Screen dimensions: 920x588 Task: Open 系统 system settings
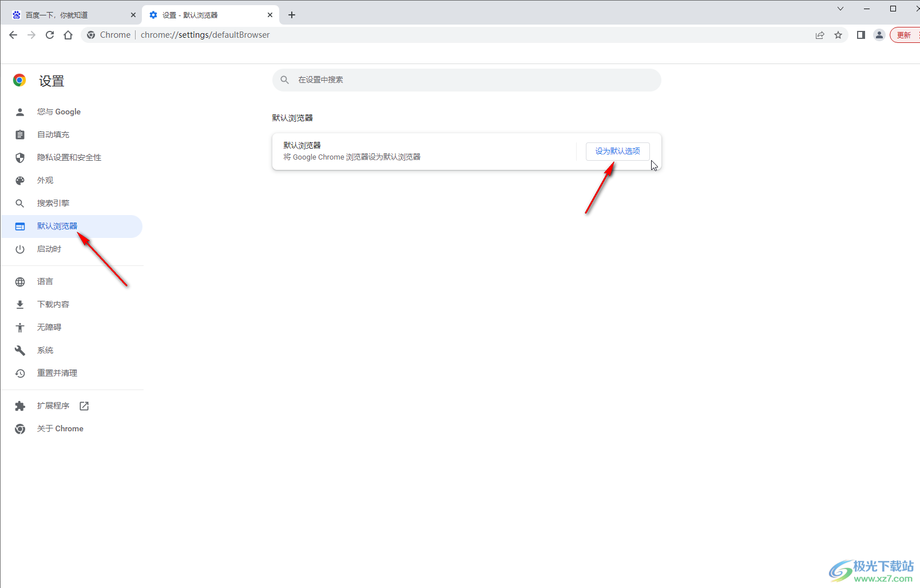click(72, 351)
